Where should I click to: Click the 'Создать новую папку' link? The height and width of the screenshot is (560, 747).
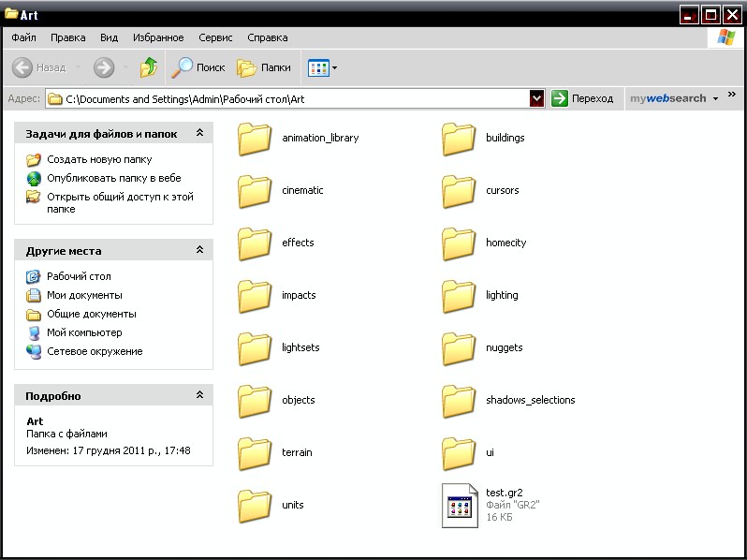pos(99,159)
